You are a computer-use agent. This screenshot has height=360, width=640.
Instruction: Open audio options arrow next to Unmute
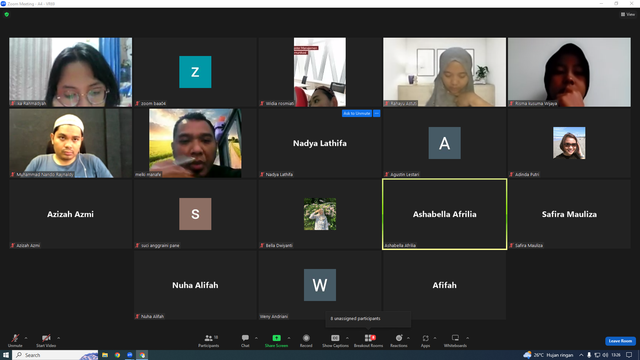point(26,338)
